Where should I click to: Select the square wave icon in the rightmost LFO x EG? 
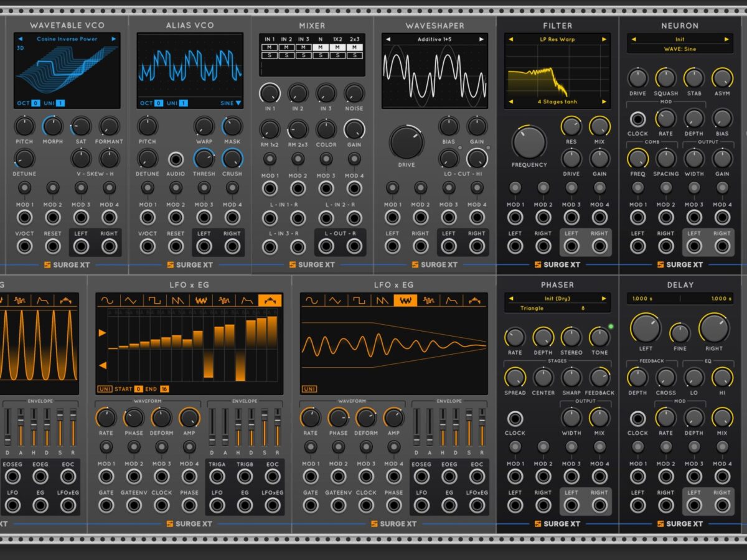pyautogui.click(x=360, y=301)
